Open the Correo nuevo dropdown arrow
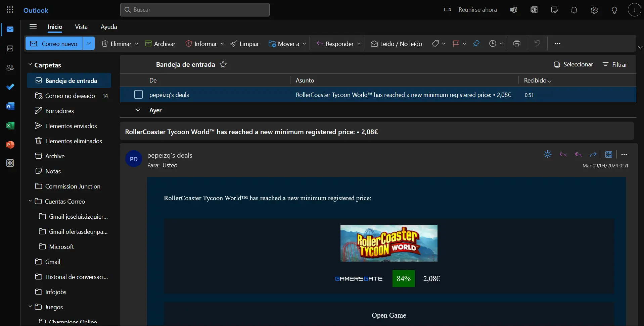Viewport: 644px width, 326px height. (x=89, y=44)
